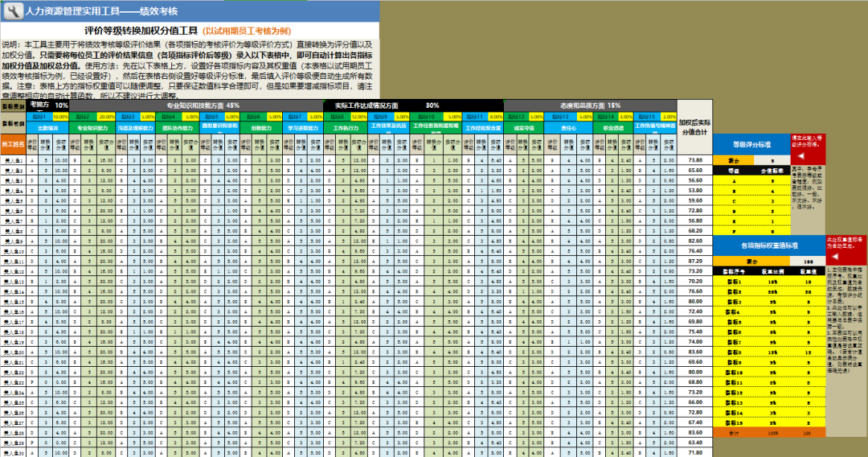This screenshot has width=868, height=457.
Task: Click the 等级评分标准 blue header
Action: pyautogui.click(x=751, y=145)
